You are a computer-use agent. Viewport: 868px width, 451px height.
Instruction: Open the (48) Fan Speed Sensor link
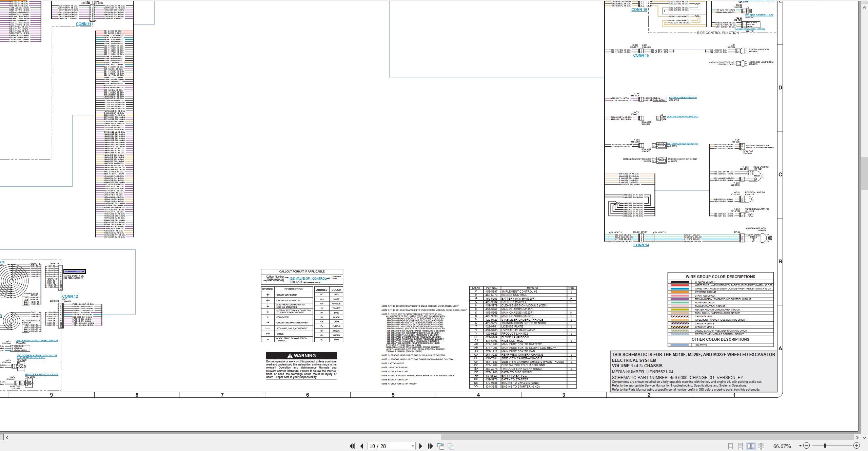[x=683, y=97]
